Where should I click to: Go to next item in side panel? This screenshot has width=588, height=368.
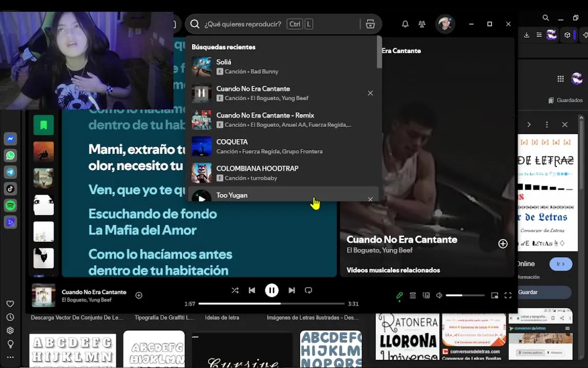click(529, 124)
